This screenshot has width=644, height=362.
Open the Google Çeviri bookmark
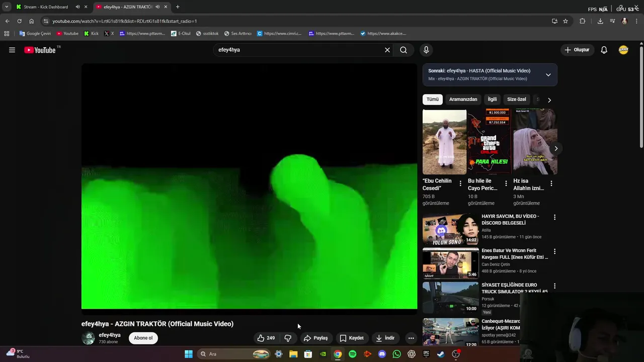(35, 34)
